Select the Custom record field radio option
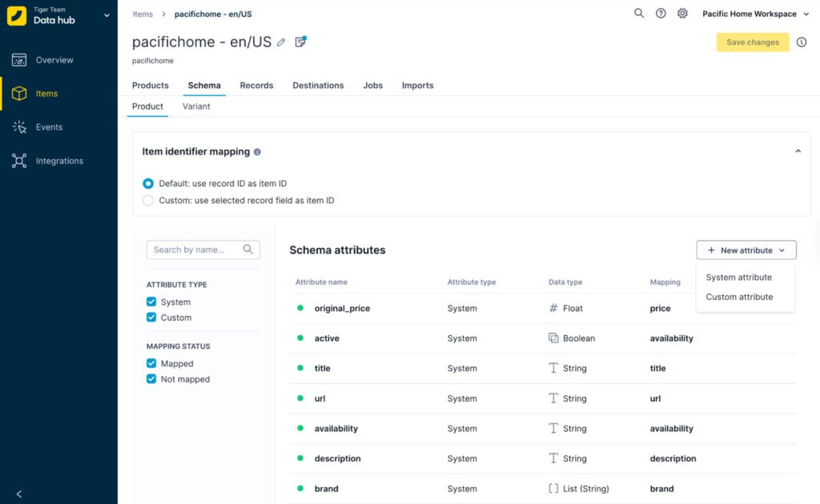The image size is (820, 504). coord(147,200)
